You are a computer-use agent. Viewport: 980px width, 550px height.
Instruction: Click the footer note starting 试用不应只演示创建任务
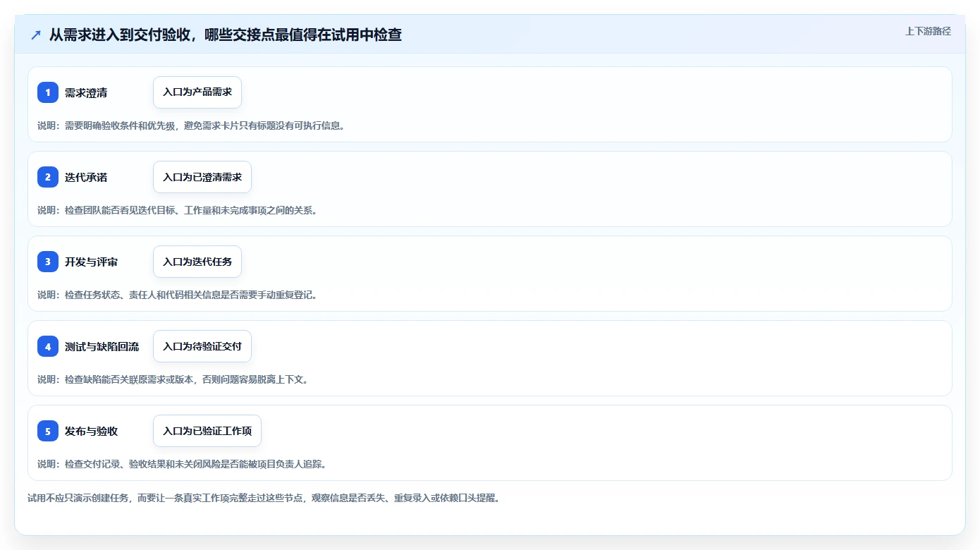pyautogui.click(x=264, y=498)
